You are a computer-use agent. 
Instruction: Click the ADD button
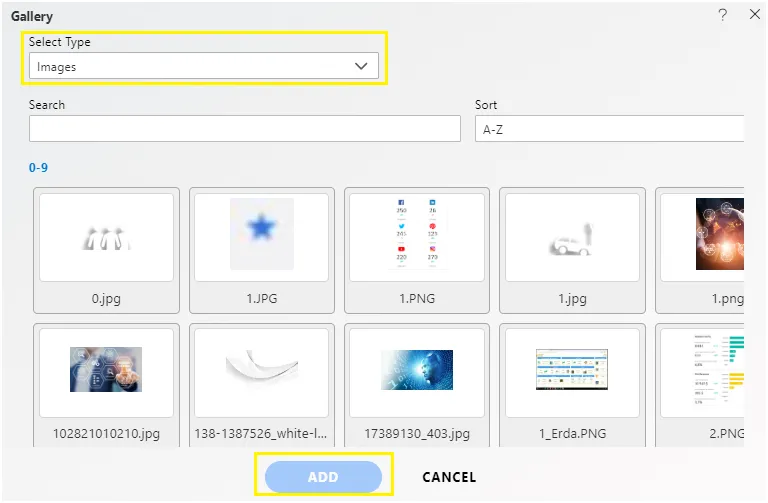coord(323,477)
